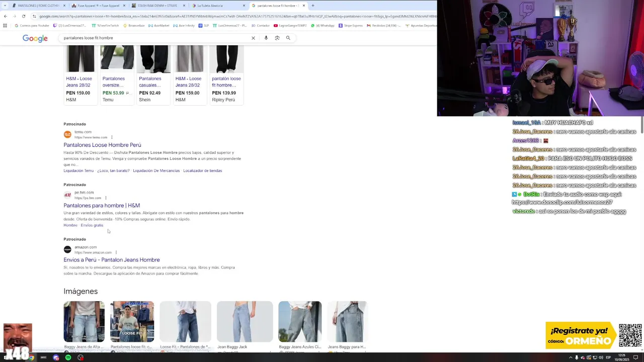Open the AxieMarket bookmark

click(158, 26)
